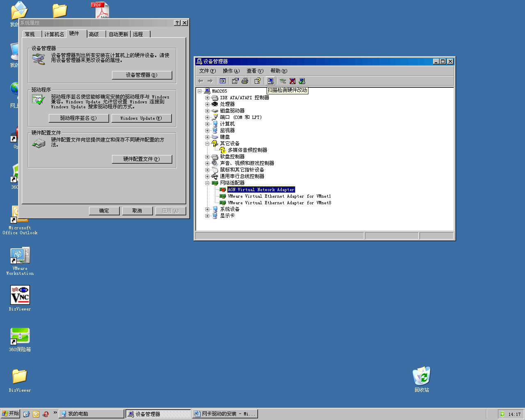Viewport: 525px width, 420px height.
Task: Click the Forward arrow in Device Manager toolbar
Action: (x=210, y=81)
